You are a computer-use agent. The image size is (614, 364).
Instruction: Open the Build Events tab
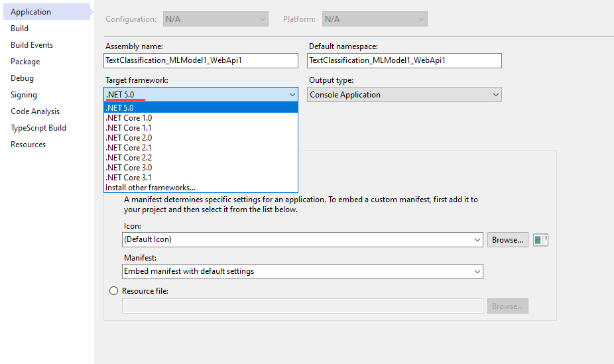(x=47, y=45)
